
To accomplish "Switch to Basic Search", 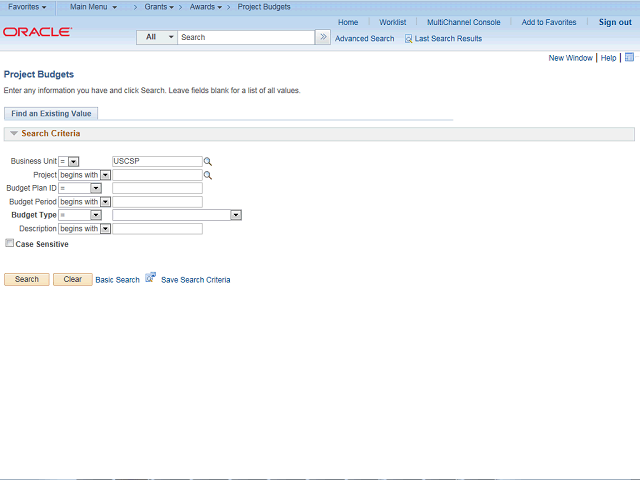I will pos(118,280).
